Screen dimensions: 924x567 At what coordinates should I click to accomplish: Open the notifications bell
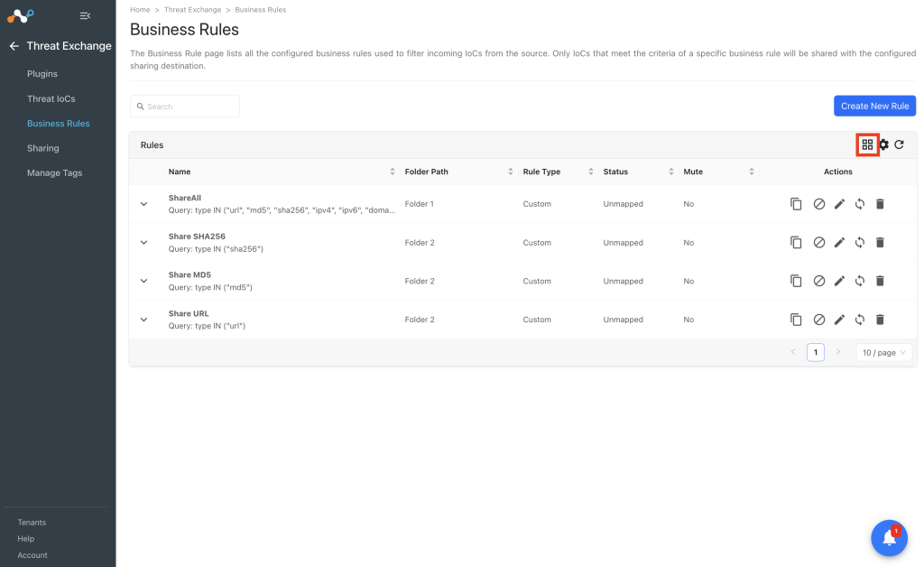889,537
